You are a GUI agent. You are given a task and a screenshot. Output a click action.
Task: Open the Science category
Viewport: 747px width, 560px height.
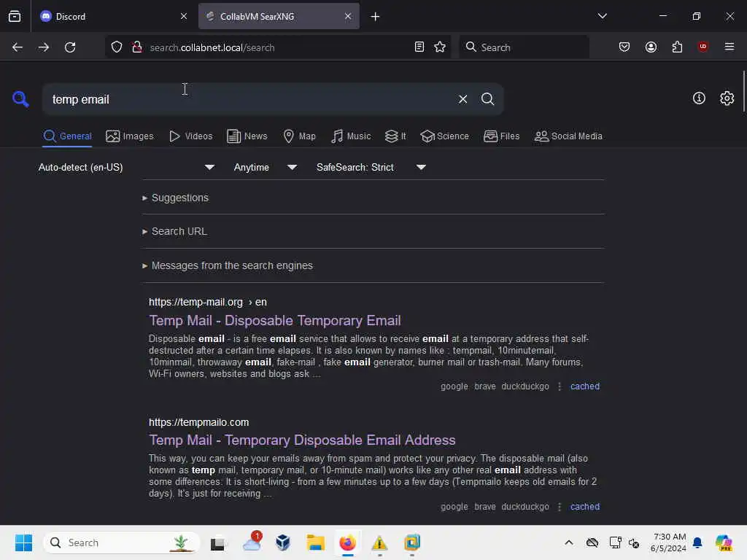pos(444,136)
